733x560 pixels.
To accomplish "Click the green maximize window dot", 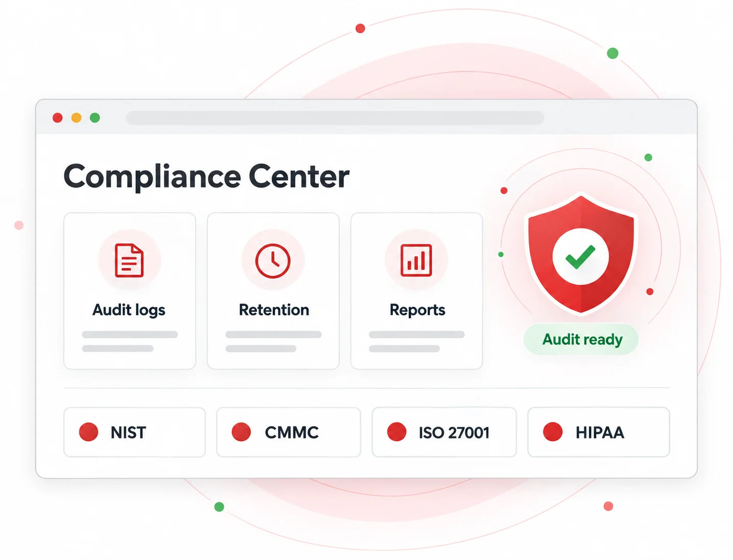I will (x=95, y=118).
